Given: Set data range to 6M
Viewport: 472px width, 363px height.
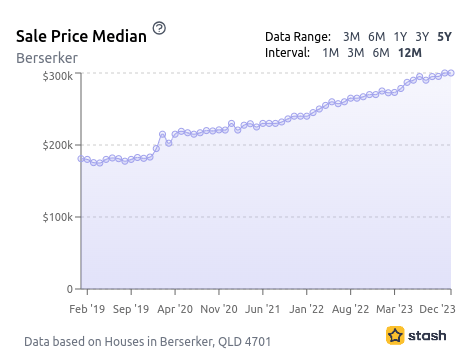Looking at the screenshot, I should click(x=377, y=37).
